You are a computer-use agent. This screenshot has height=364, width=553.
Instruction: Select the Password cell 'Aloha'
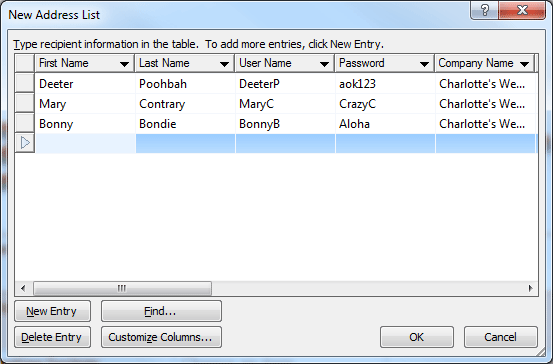click(385, 124)
